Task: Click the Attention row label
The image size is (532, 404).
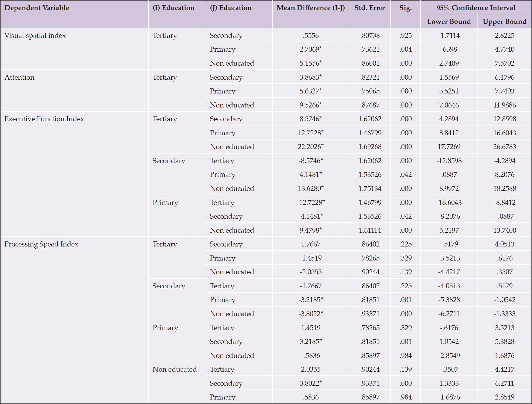Action: pos(20,77)
